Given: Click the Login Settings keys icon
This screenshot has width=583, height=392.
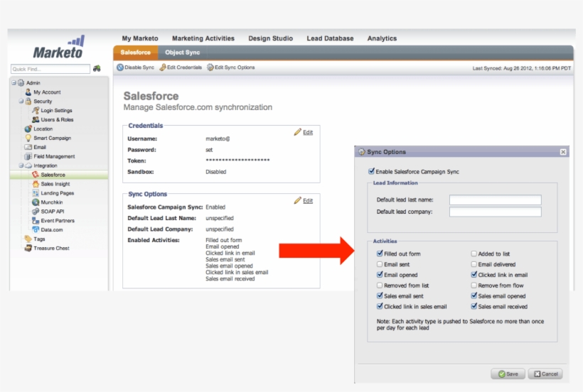Looking at the screenshot, I should point(36,110).
